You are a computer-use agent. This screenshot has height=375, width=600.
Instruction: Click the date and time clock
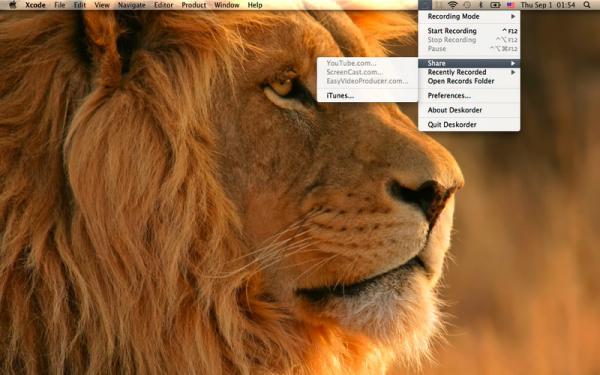point(548,5)
